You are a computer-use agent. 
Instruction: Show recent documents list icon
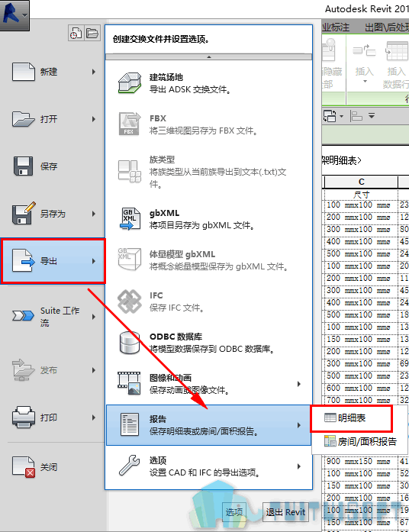pos(76,33)
